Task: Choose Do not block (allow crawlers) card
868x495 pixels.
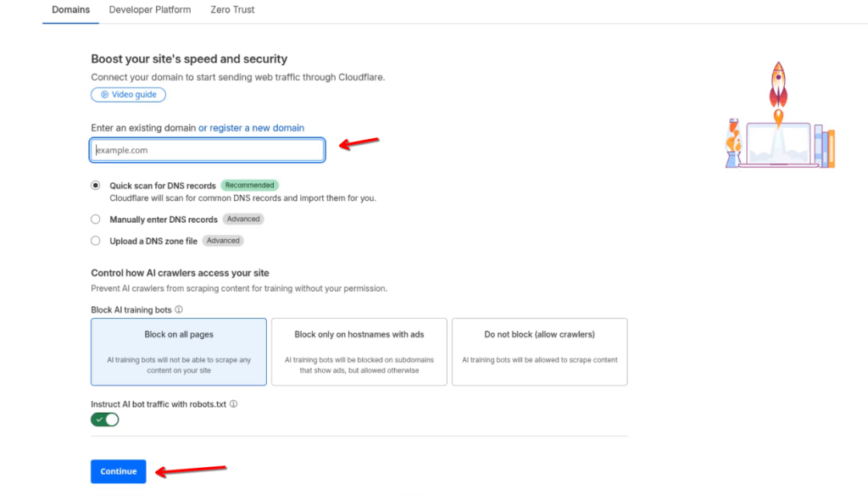Action: (539, 352)
